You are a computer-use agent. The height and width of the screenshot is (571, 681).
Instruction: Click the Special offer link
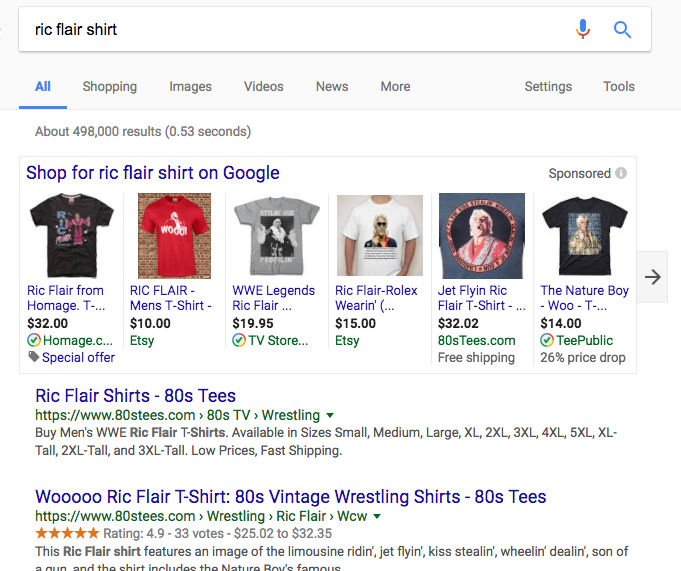[x=78, y=357]
